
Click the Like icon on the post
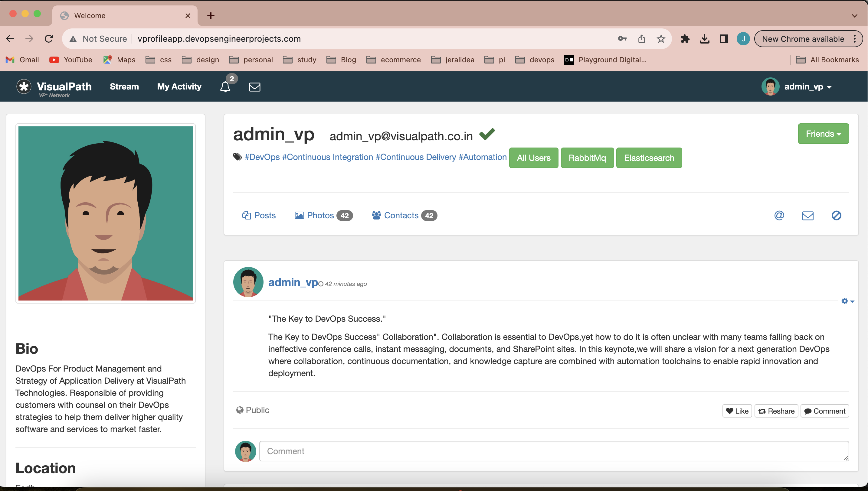pyautogui.click(x=737, y=410)
